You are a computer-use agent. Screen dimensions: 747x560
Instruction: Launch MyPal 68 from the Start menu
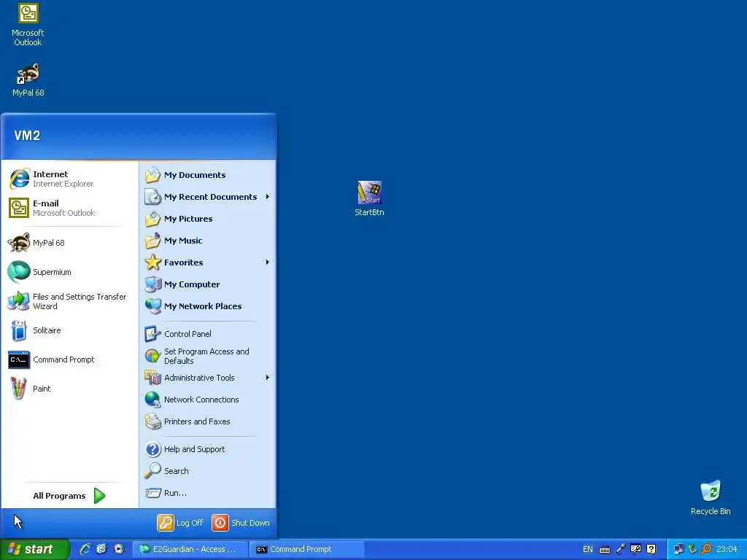click(x=69, y=243)
